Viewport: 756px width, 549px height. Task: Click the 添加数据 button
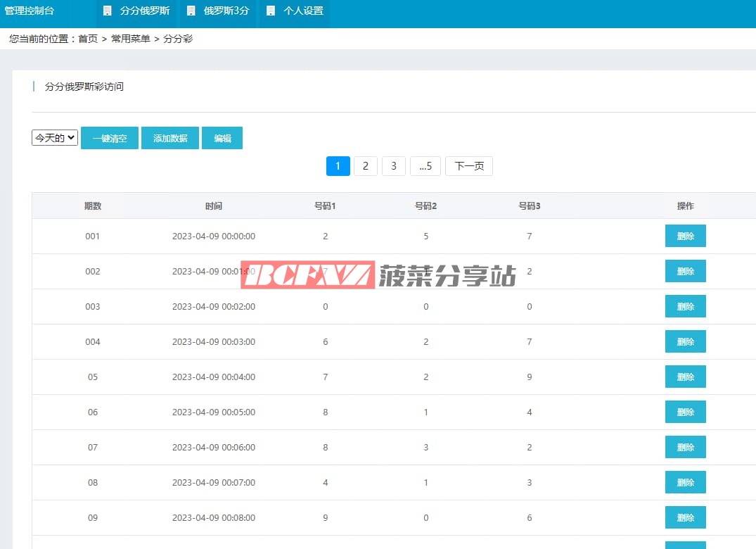(x=170, y=138)
